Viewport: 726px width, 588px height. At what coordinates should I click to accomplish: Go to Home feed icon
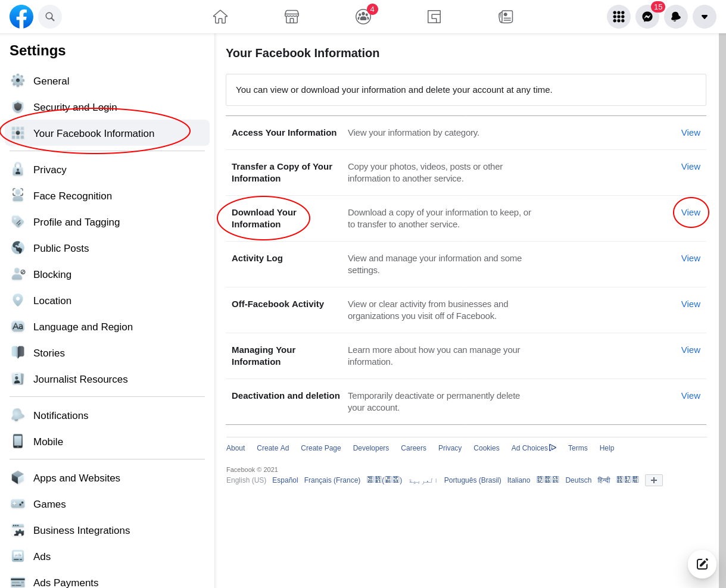(220, 17)
